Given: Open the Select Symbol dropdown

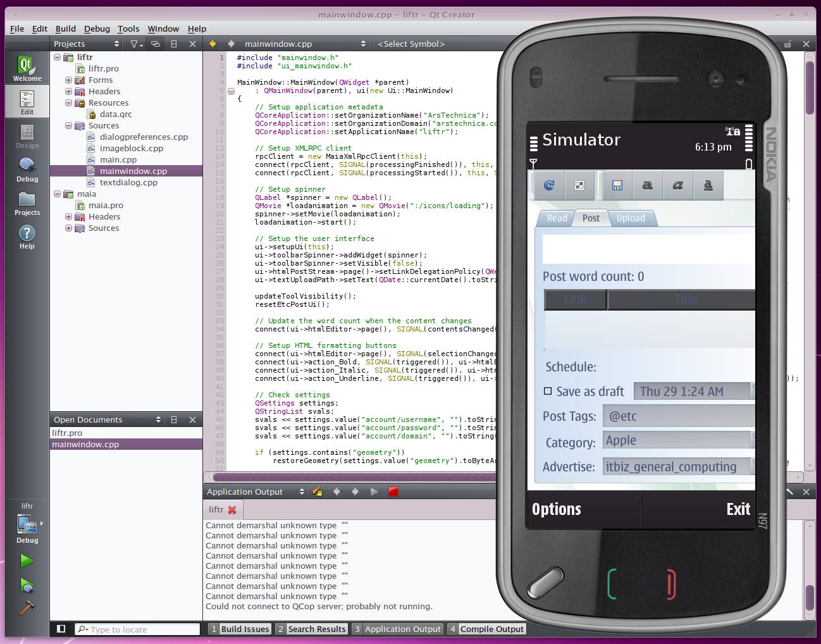Looking at the screenshot, I should (x=411, y=44).
